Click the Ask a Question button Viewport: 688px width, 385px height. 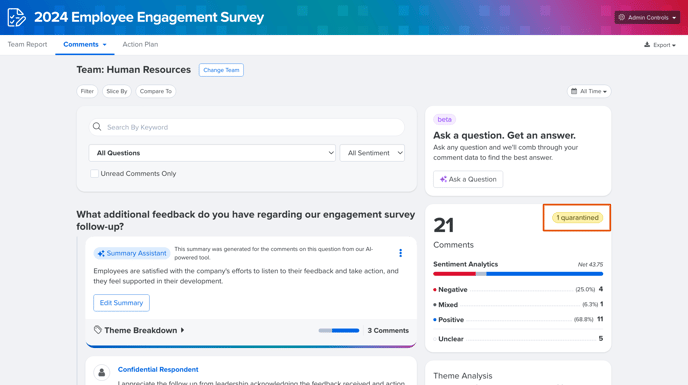pyautogui.click(x=468, y=179)
